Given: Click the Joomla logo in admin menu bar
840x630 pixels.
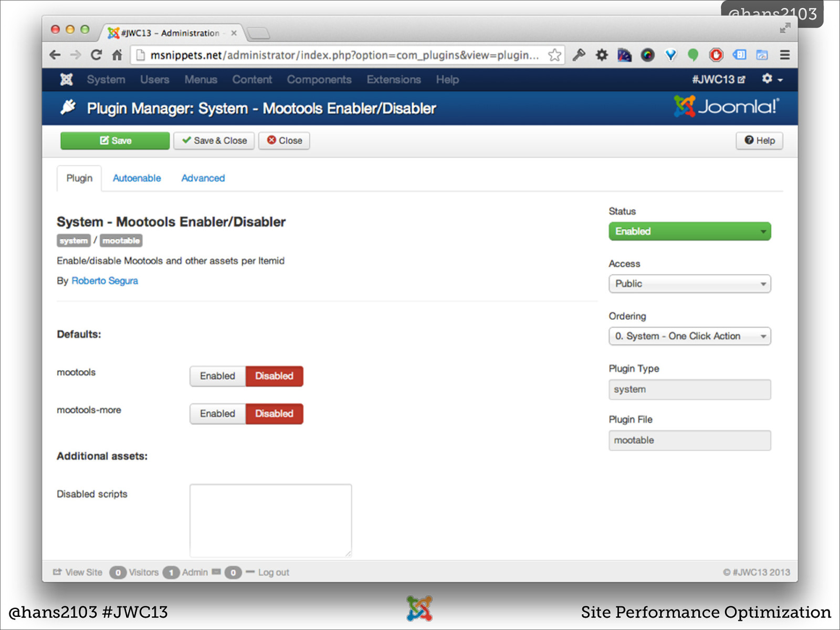Looking at the screenshot, I should point(66,79).
